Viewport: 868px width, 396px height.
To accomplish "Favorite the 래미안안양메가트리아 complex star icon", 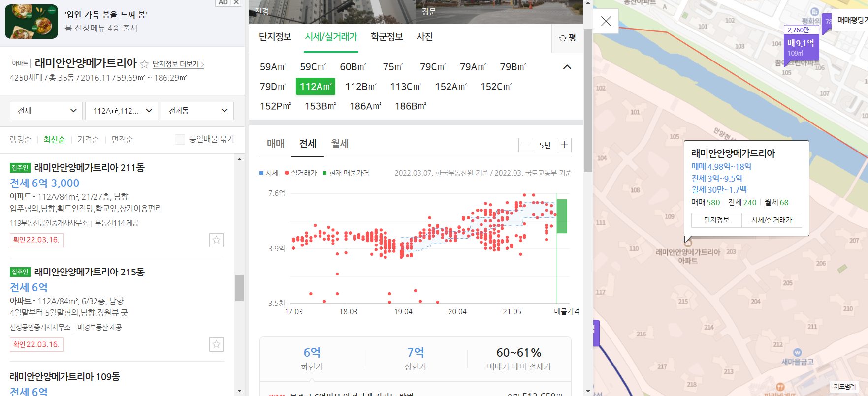I will click(144, 64).
